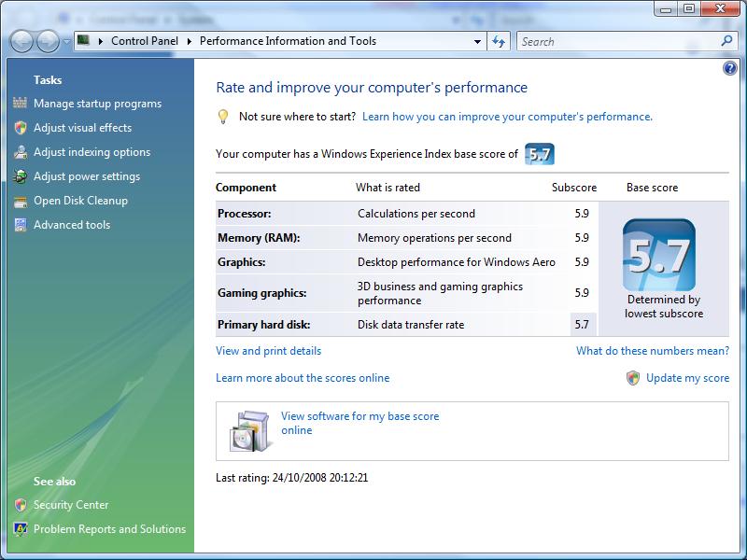
Task: Maximize the Performance Information window
Action: click(x=689, y=8)
